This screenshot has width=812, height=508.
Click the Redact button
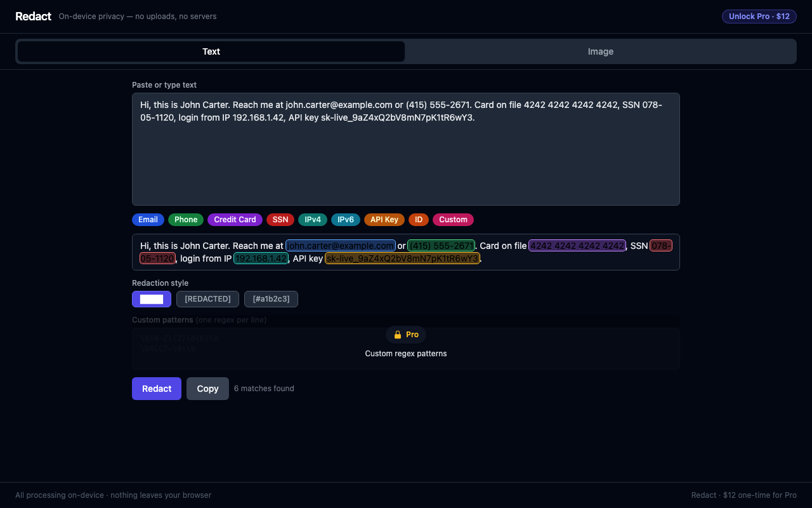click(x=157, y=389)
